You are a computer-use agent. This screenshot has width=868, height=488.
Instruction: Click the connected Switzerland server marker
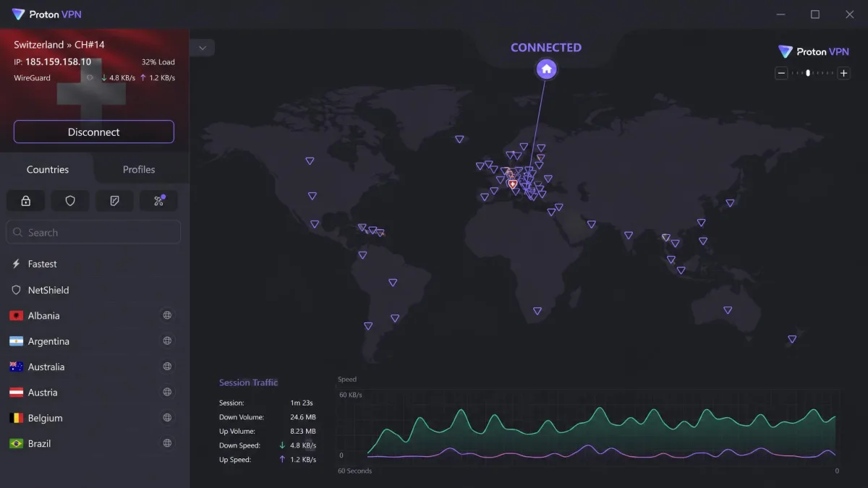513,185
